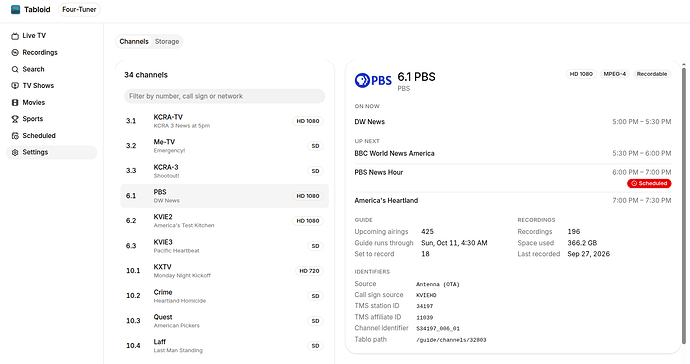Click the Search magnifier icon in sidebar

15,69
